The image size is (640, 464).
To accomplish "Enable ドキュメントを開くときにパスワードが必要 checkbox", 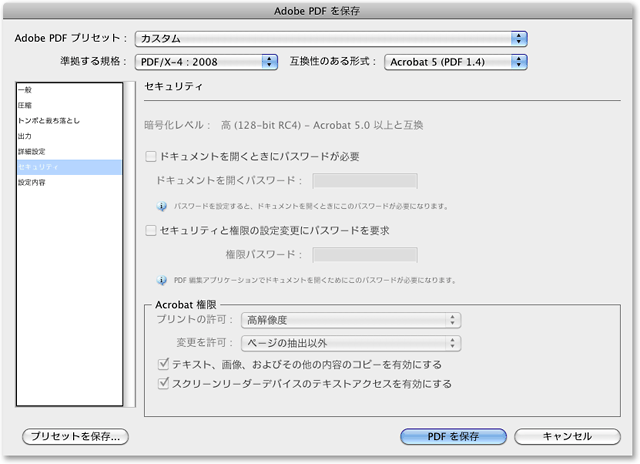I will tap(152, 157).
